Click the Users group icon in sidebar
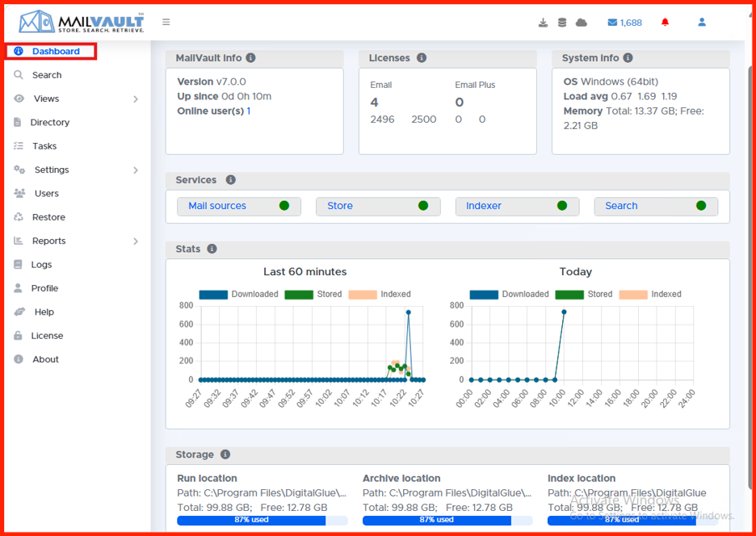Screen dimensions: 756x536 coord(19,193)
